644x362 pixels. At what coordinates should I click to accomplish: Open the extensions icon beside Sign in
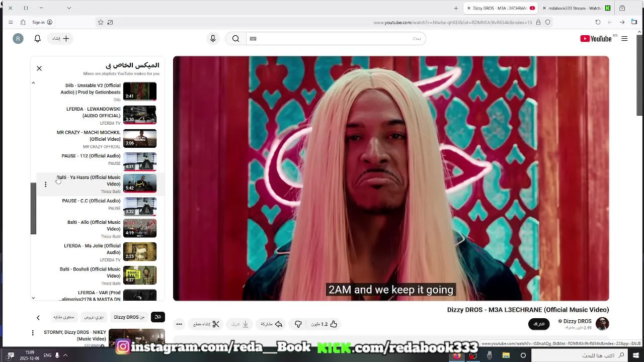pos(23,22)
